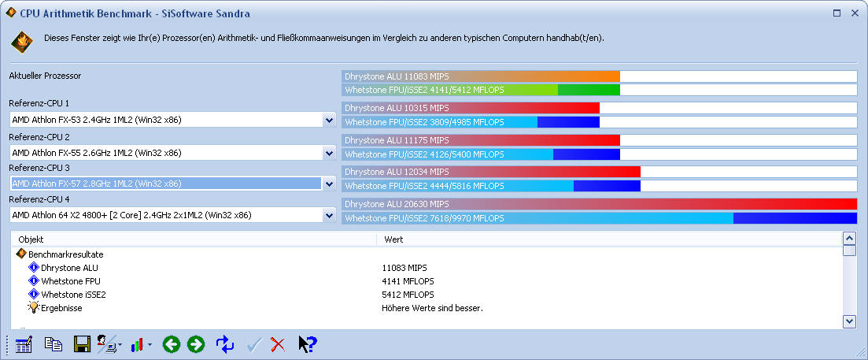Click the Dhrystone ALU 10315 MIPS bar
This screenshot has height=360, width=868.
pos(471,107)
